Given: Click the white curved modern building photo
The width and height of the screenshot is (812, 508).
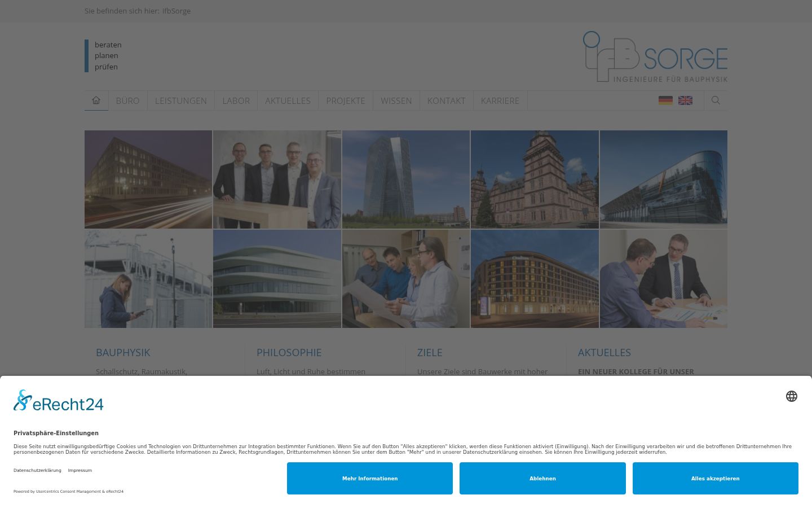Looking at the screenshot, I should point(277,279).
